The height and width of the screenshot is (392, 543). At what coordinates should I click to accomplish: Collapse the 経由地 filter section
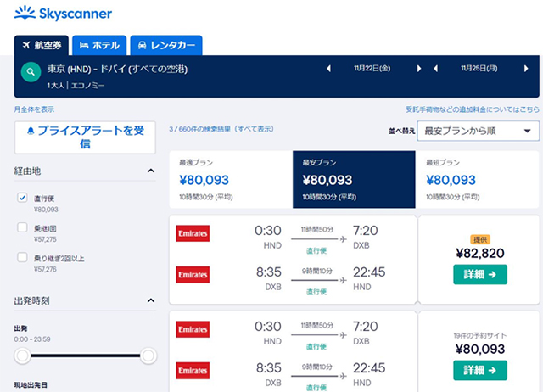pos(151,171)
